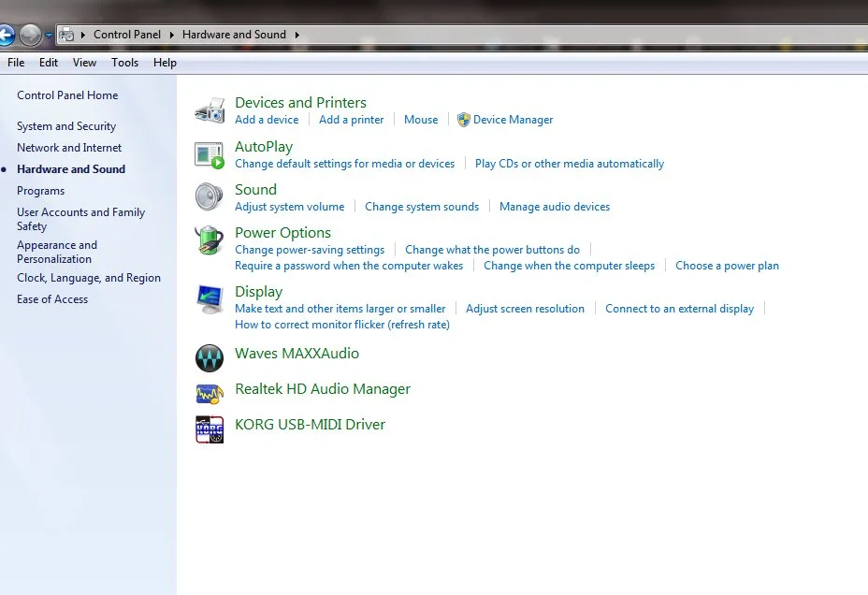Expand the arrow before Control Panel breadcrumb
Viewport: 868px width, 595px height.
point(83,35)
